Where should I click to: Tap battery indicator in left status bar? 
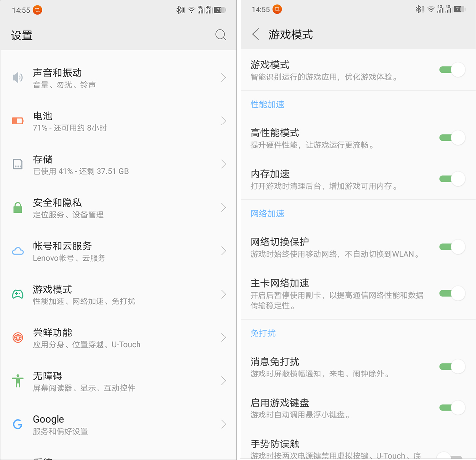[220, 10]
